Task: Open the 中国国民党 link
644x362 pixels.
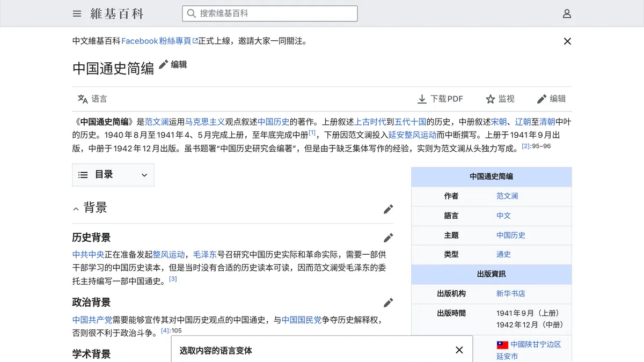Action: tap(302, 320)
